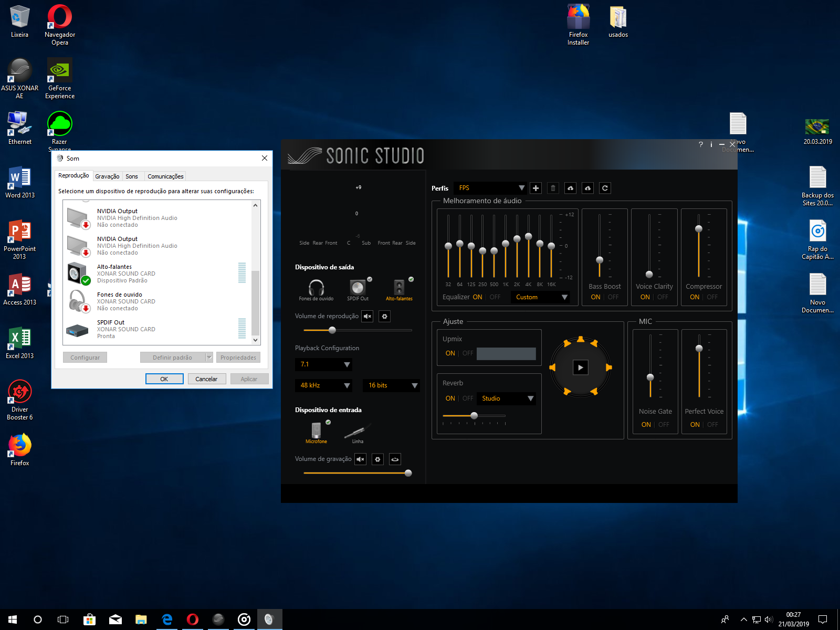
Task: Select the Fones de ouvido output device
Action: point(316,289)
